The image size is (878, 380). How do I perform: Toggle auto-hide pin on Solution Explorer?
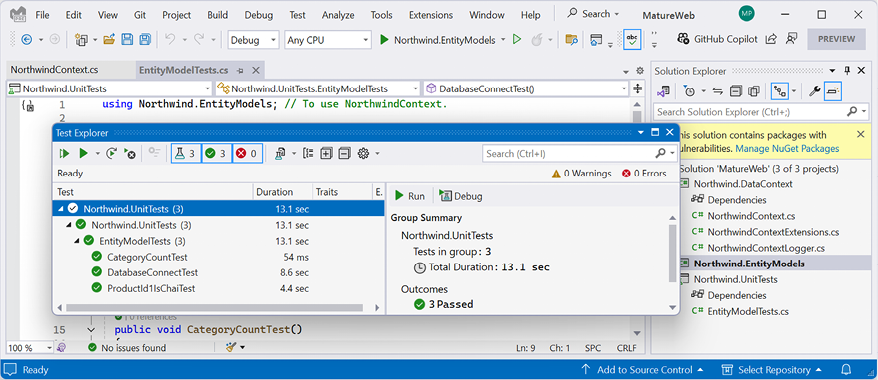coord(847,71)
